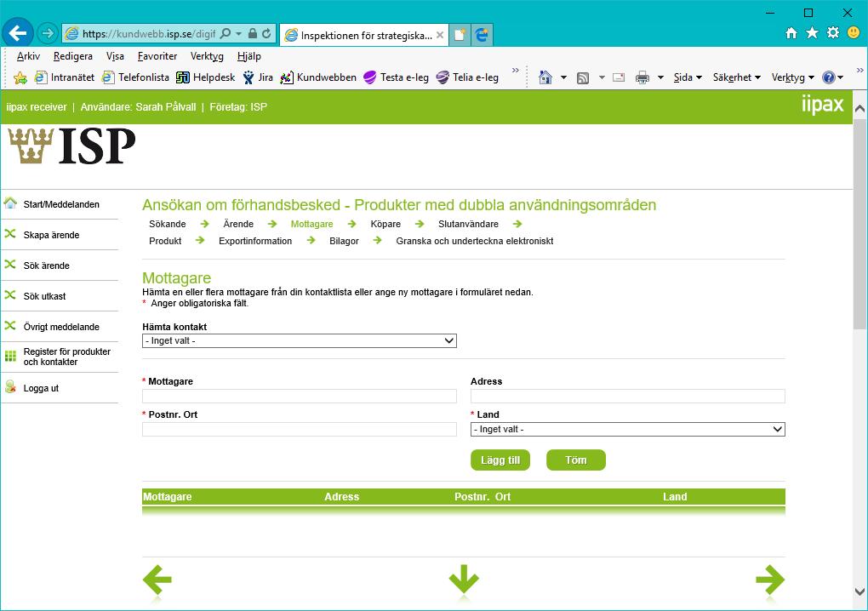The width and height of the screenshot is (868, 611).
Task: Click the Mottagare input field
Action: [x=300, y=396]
